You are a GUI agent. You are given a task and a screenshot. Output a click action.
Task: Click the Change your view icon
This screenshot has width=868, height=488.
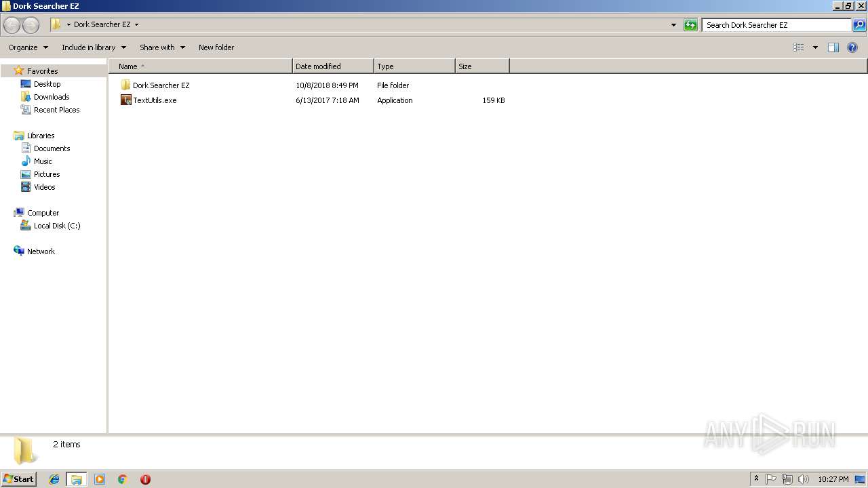tap(799, 47)
